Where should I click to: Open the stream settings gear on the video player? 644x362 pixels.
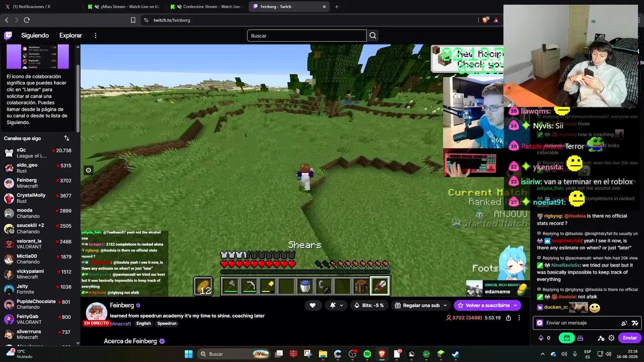pyautogui.click(x=89, y=170)
